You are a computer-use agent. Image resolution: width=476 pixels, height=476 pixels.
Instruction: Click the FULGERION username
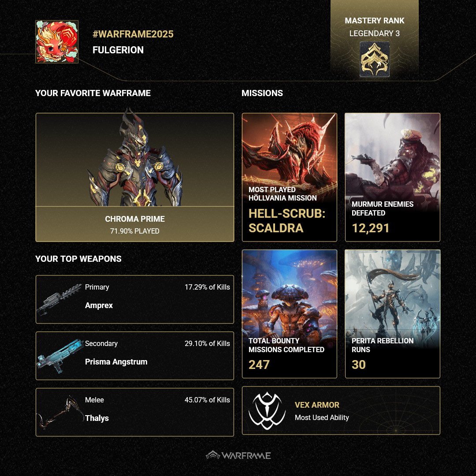[x=118, y=50]
